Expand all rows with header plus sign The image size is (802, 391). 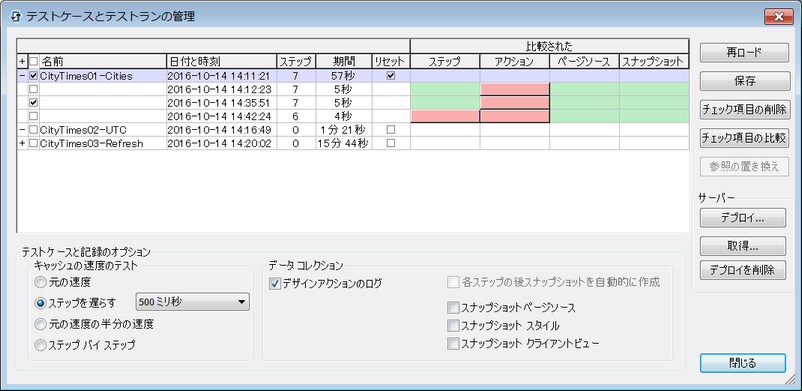click(22, 61)
